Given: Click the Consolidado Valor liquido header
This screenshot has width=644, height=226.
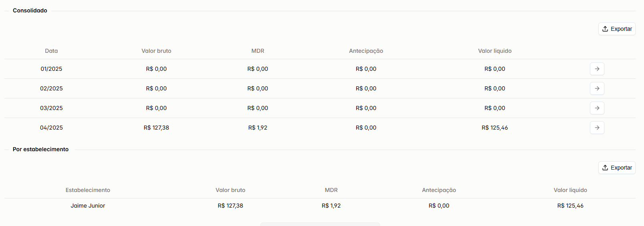Looking at the screenshot, I should [495, 51].
